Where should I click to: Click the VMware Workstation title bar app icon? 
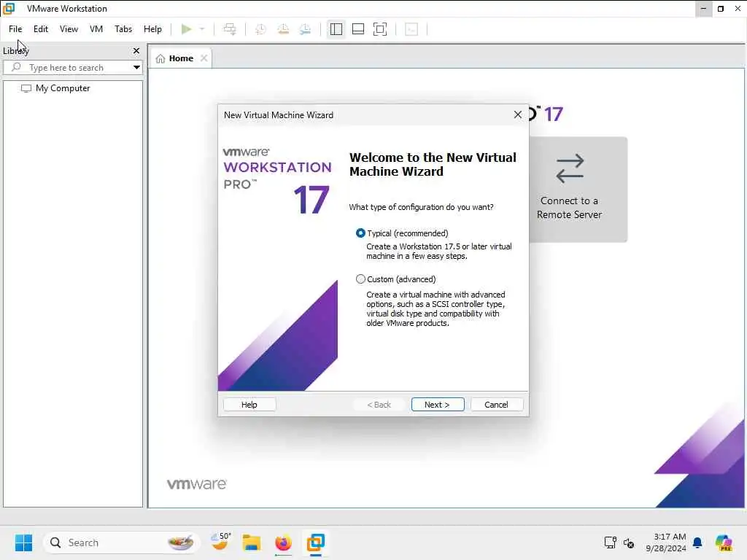tap(9, 9)
